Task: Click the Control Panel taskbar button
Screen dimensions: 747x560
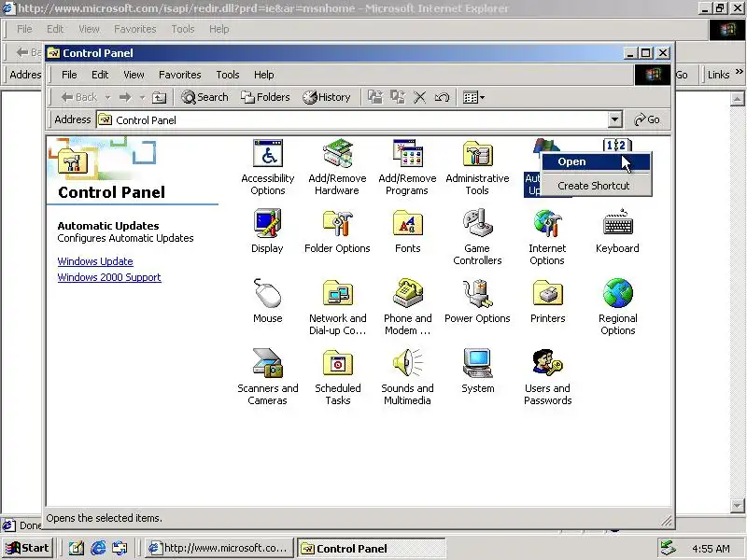Action: (x=371, y=548)
